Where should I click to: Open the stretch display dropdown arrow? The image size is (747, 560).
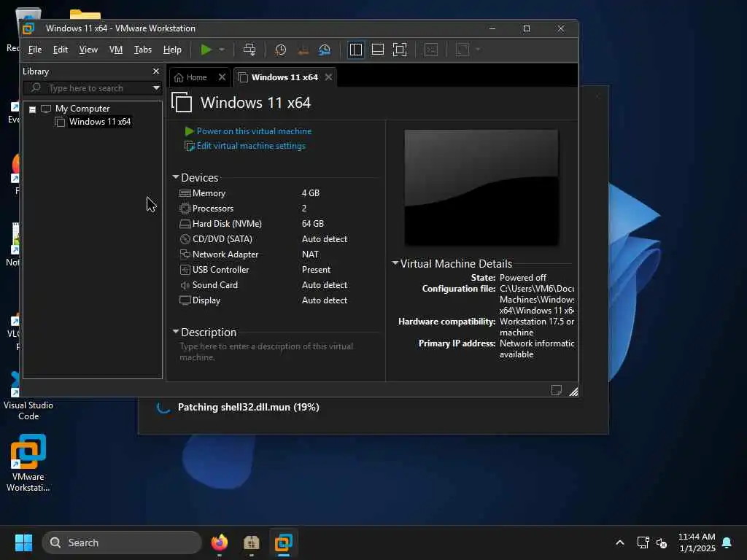click(478, 50)
